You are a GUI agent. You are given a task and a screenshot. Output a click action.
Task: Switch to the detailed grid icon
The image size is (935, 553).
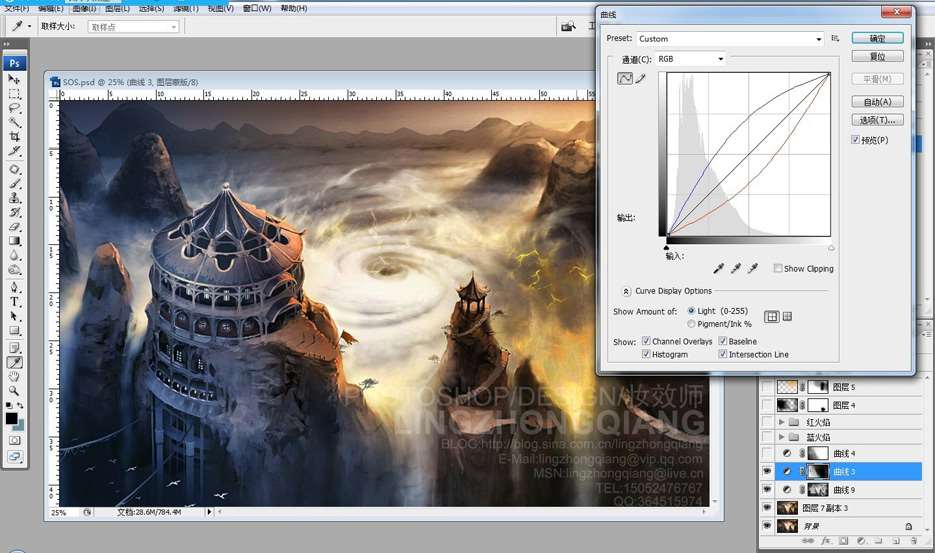click(x=787, y=317)
